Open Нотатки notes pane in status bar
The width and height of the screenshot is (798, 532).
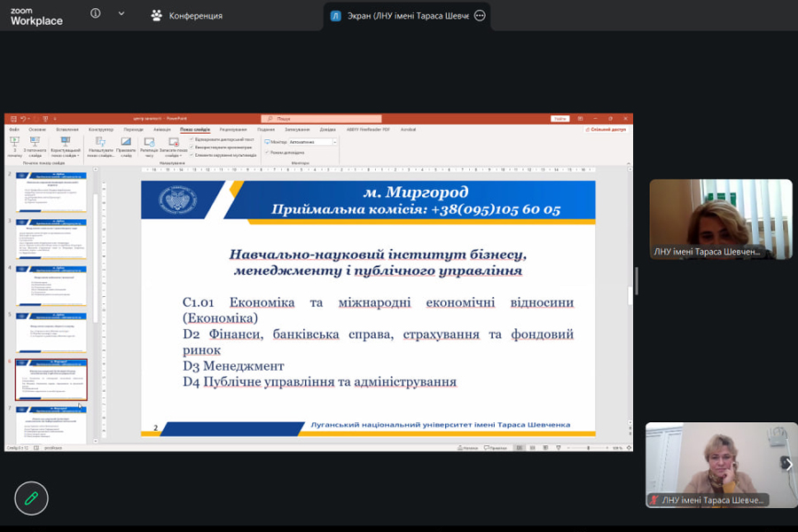(467, 448)
